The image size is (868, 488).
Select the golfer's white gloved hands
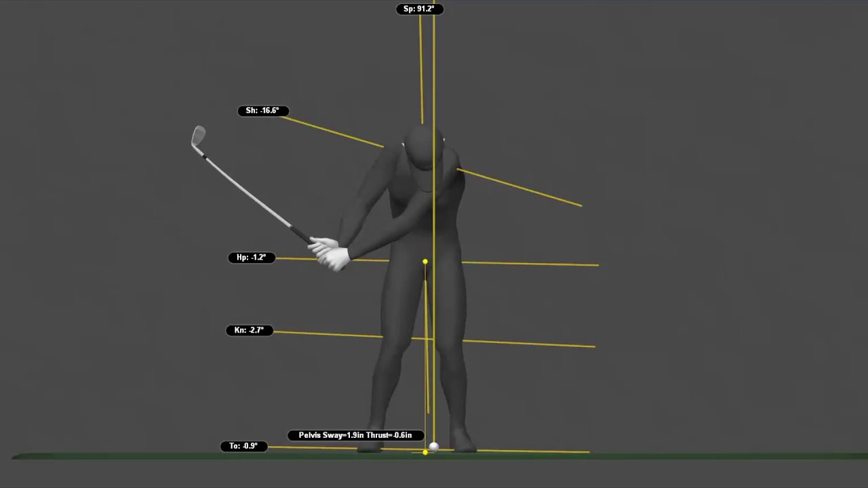[x=330, y=253]
